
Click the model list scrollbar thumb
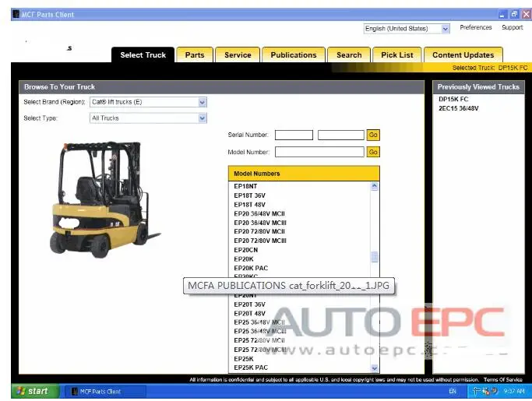374,257
